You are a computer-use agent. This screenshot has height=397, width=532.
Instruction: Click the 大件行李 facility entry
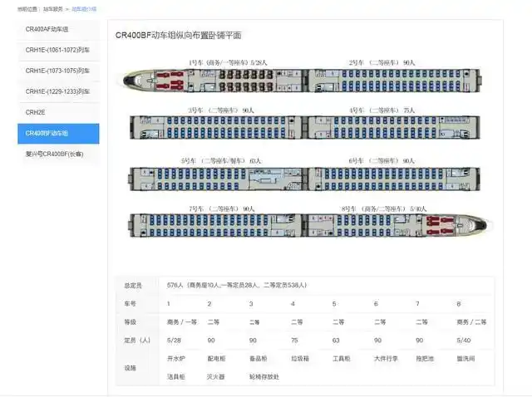pos(386,359)
